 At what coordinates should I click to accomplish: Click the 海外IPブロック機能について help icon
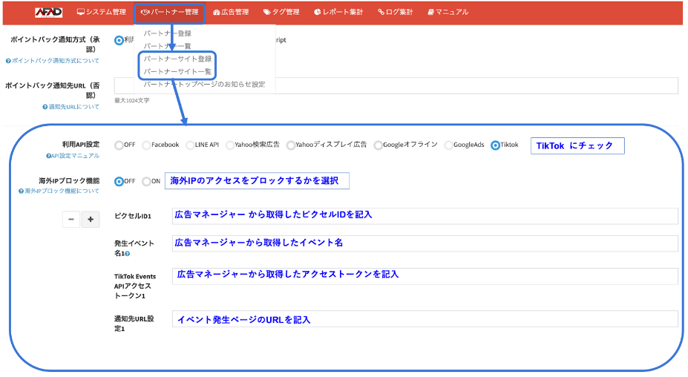(x=21, y=191)
